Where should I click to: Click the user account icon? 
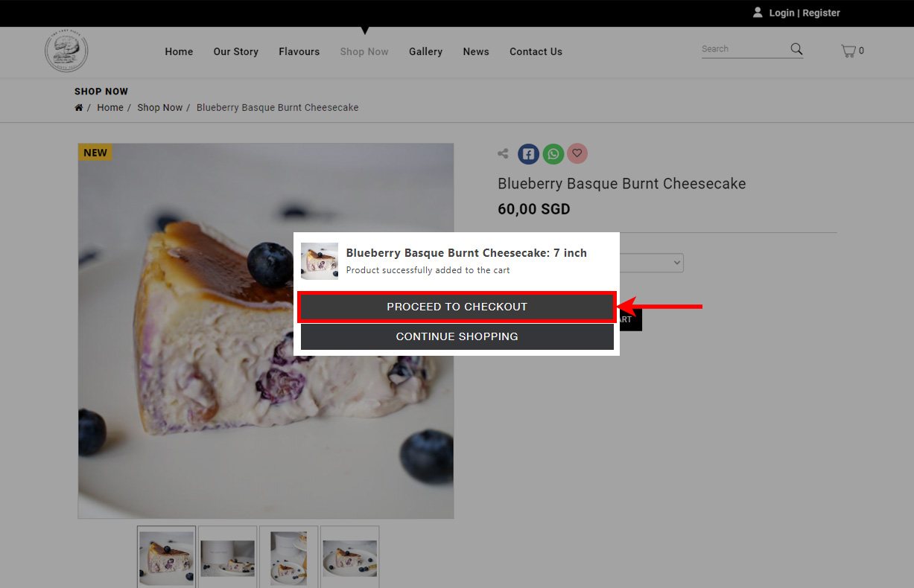point(758,13)
